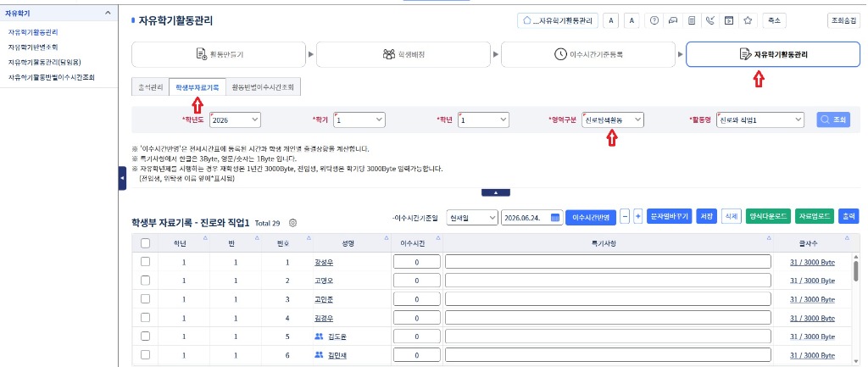This screenshot has width=868, height=367.
Task: Open the 영역구분 dropdown
Action: pyautogui.click(x=613, y=120)
